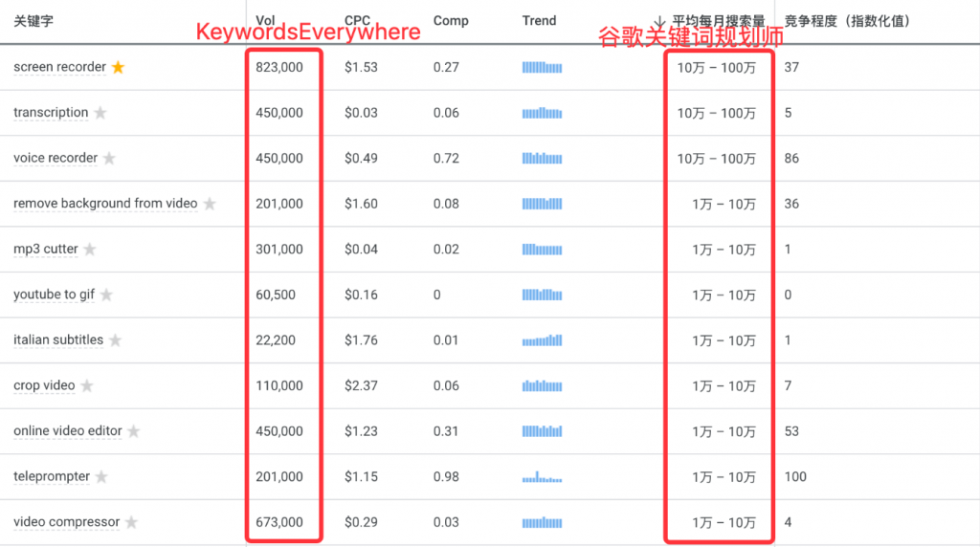Star remove background from video keyword
Image resolution: width=980 pixels, height=547 pixels.
(210, 204)
